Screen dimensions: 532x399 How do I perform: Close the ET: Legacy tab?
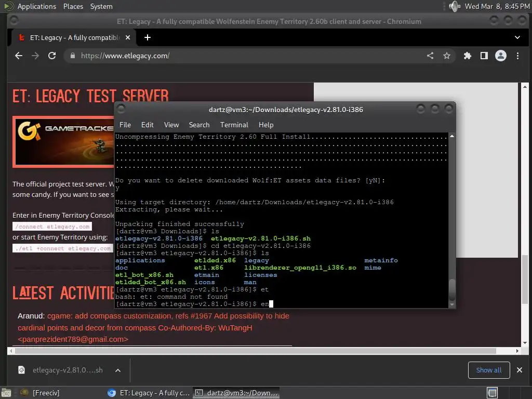pyautogui.click(x=128, y=37)
